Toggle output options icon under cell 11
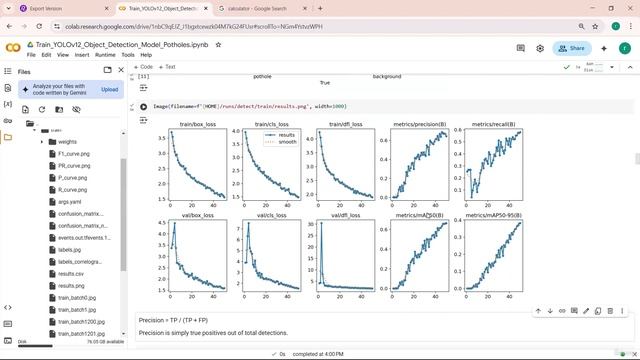This screenshot has width=640, height=360. 143,88
